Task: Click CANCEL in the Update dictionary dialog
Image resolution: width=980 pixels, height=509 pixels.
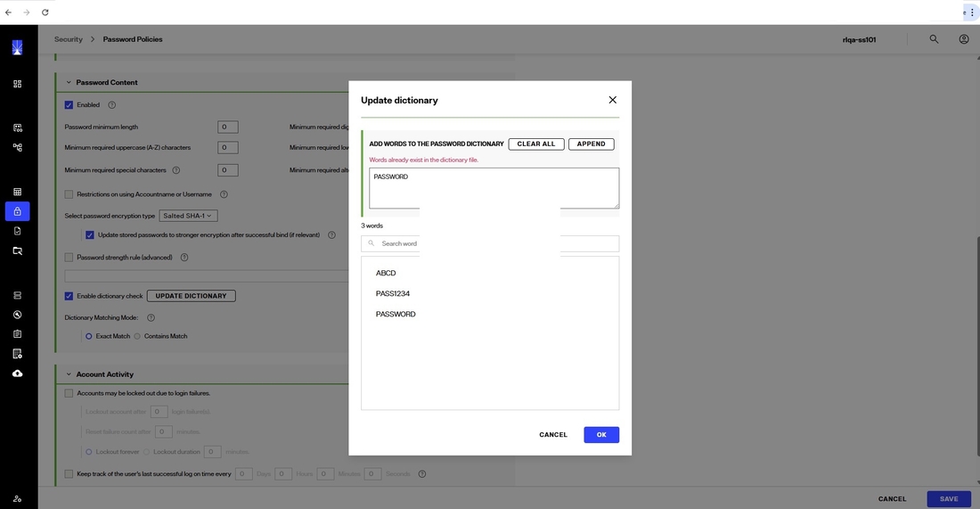Action: (553, 435)
